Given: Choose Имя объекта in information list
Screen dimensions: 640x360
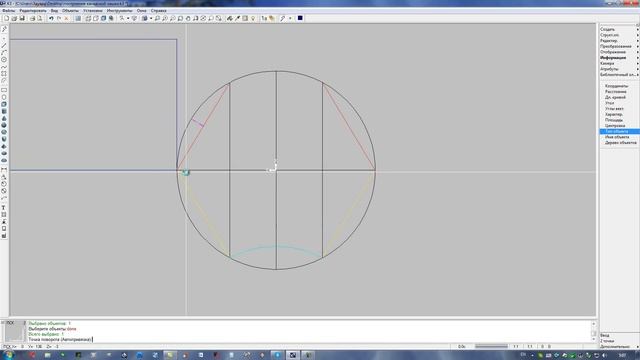Looking at the screenshot, I should click(x=617, y=137).
